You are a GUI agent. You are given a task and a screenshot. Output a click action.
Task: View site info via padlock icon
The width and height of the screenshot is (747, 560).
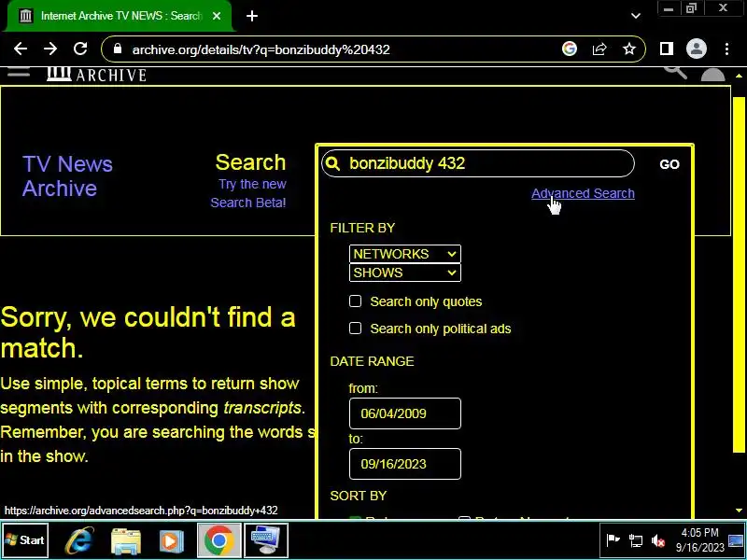click(x=118, y=49)
